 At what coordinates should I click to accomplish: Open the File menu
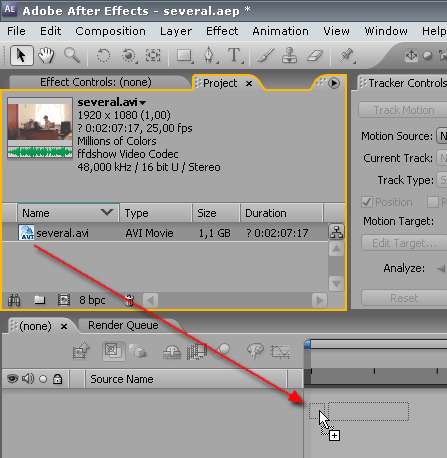coord(16,31)
